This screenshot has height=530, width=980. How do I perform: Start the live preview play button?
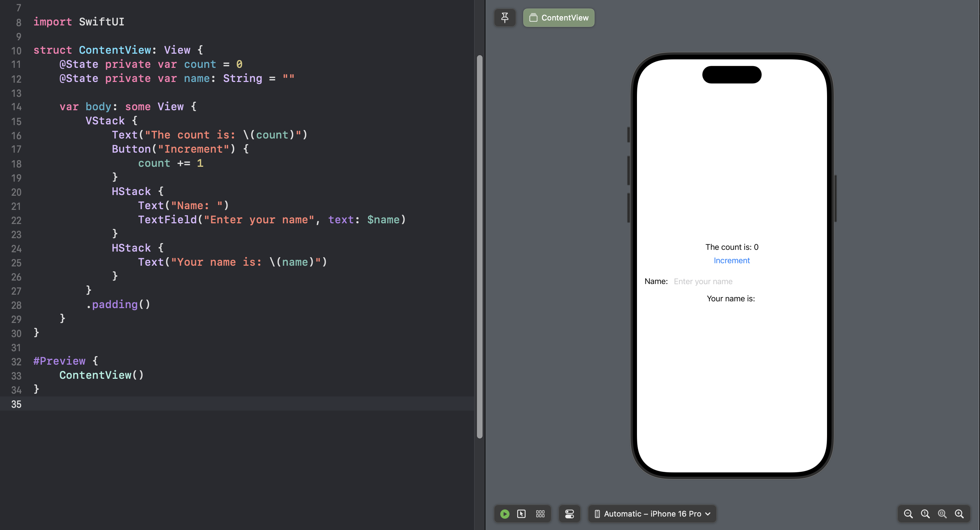tap(504, 514)
